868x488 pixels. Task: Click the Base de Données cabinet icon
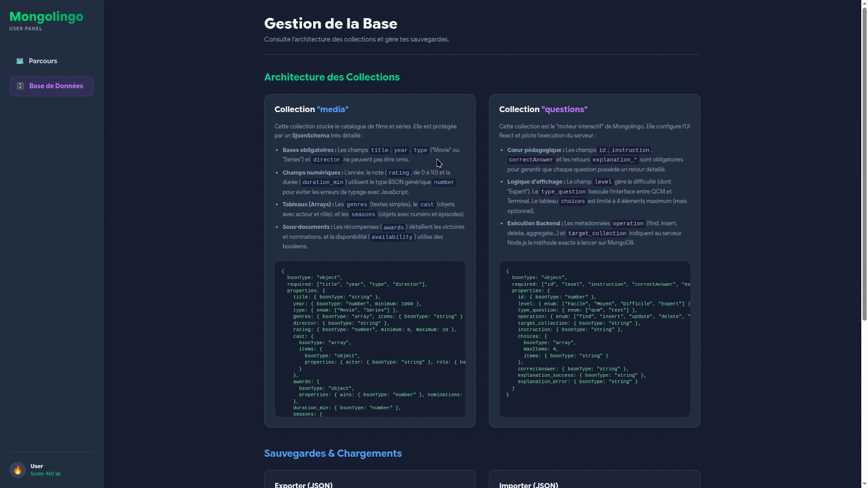[20, 86]
